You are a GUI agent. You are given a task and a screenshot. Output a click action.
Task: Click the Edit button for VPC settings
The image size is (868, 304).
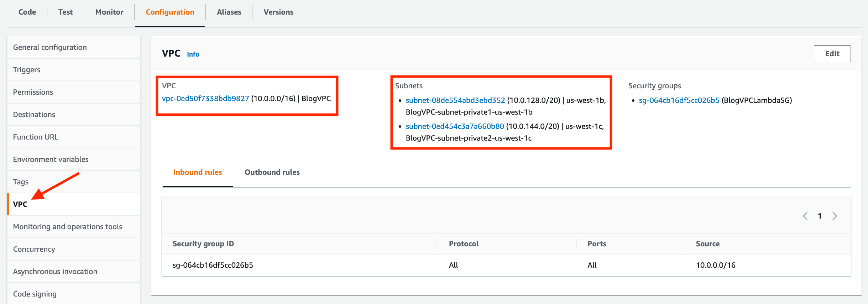click(x=832, y=53)
